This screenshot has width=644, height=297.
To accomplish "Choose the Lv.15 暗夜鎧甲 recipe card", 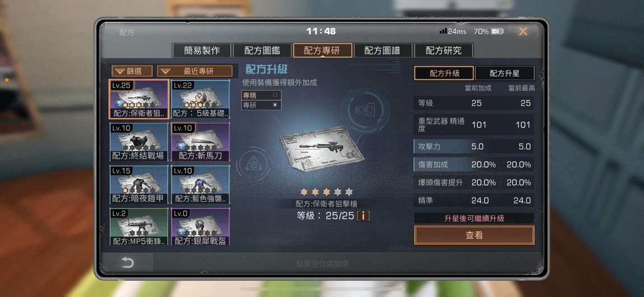I will coord(139,185).
